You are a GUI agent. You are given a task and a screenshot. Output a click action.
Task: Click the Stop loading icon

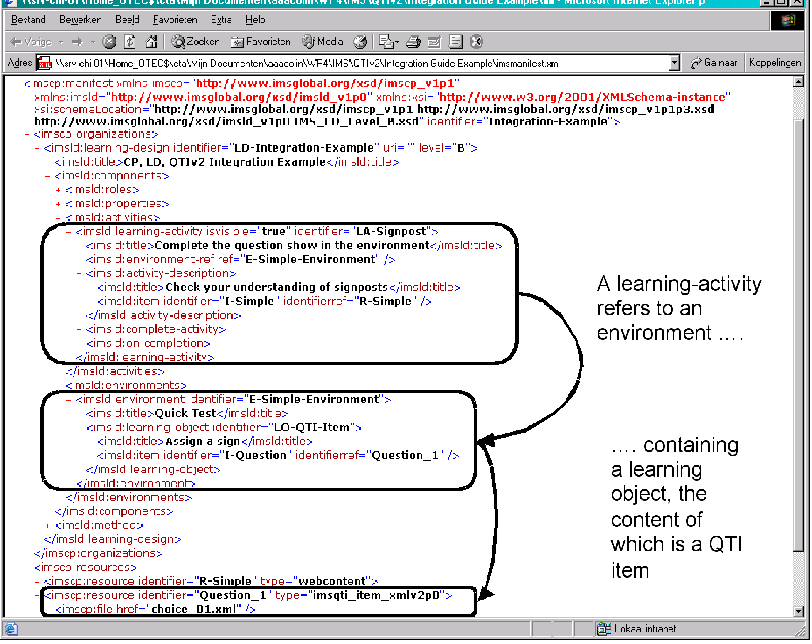click(109, 42)
